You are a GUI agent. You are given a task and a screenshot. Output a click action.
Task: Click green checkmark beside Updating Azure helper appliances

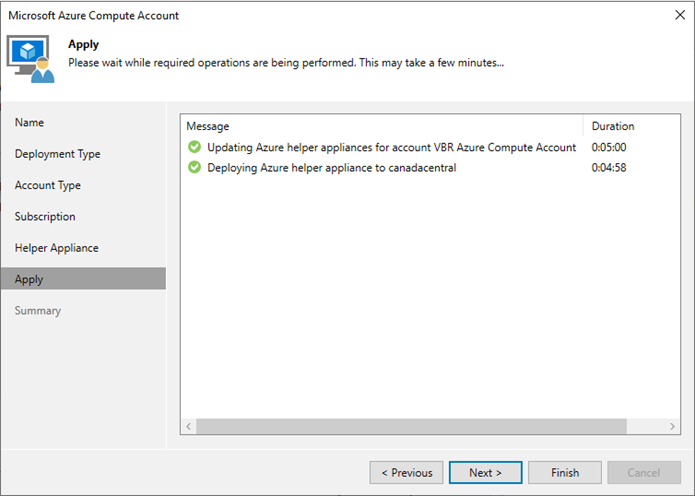point(194,147)
